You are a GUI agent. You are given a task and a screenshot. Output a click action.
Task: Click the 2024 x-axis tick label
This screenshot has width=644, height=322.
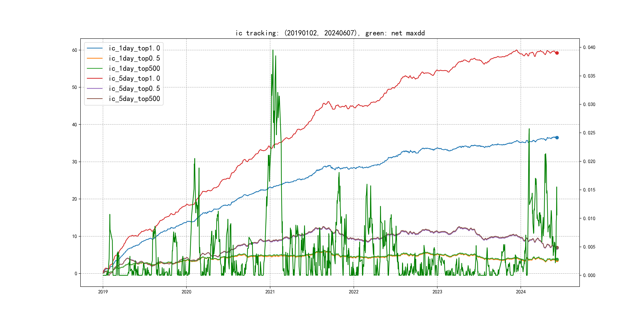pyautogui.click(x=521, y=292)
